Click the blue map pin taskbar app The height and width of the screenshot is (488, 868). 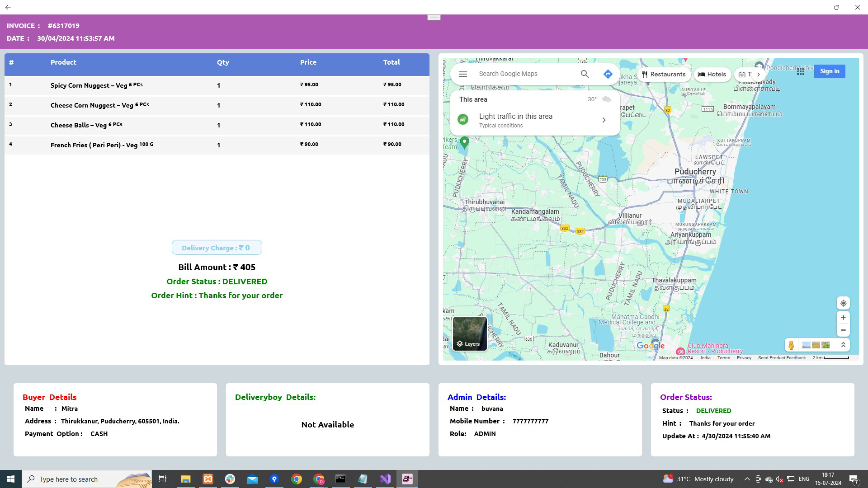[x=274, y=479]
